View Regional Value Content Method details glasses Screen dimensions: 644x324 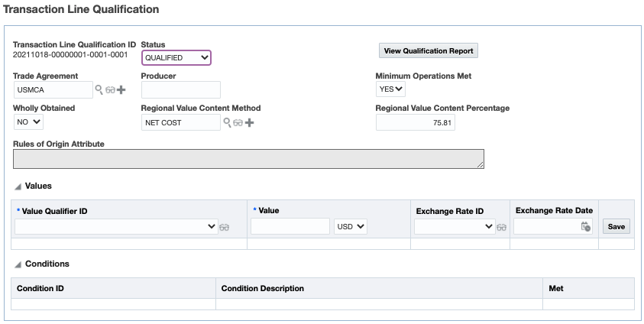tap(238, 122)
